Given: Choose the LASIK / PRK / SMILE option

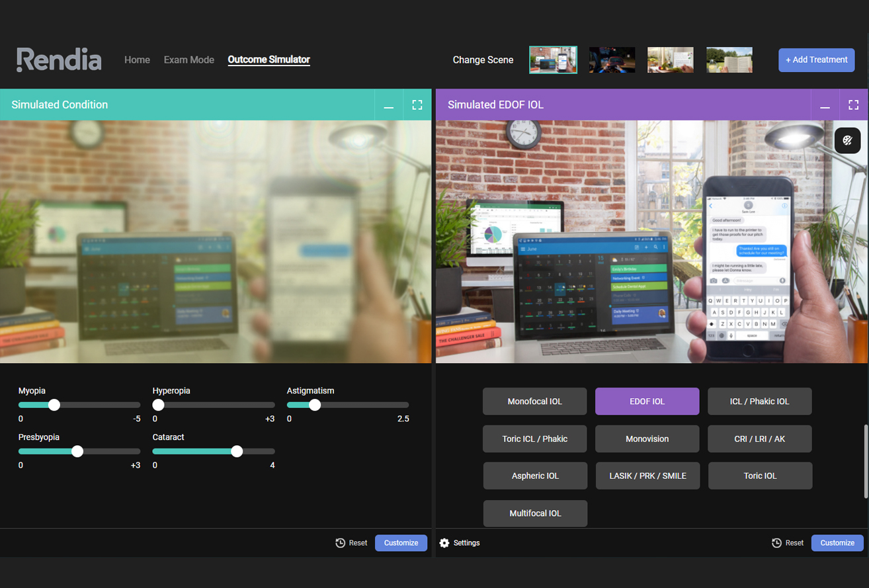Looking at the screenshot, I should (x=647, y=476).
